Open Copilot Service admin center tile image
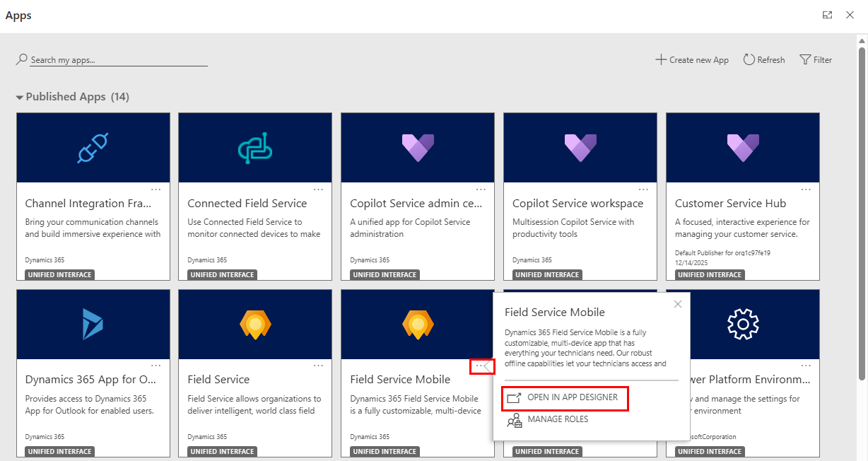868x461 pixels. [418, 148]
